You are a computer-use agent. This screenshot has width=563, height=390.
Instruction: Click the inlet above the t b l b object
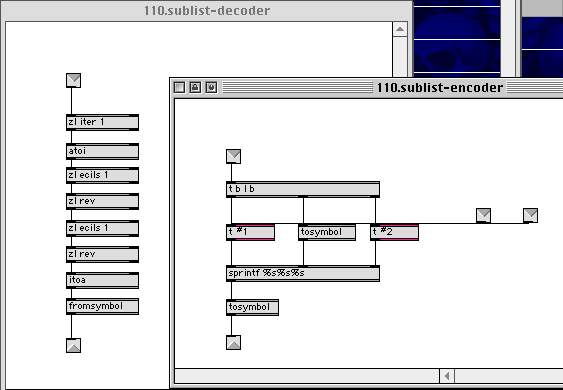coord(234,157)
